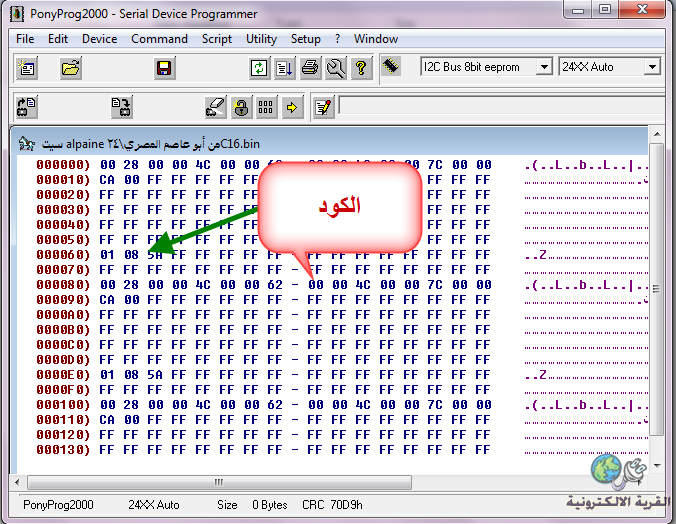Click the 24XX Auto status bar text
The width and height of the screenshot is (676, 524).
pyautogui.click(x=154, y=505)
